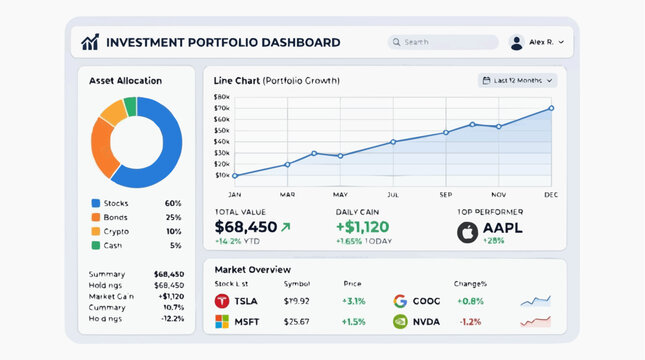Click the Asset Allocation heading

click(x=125, y=81)
